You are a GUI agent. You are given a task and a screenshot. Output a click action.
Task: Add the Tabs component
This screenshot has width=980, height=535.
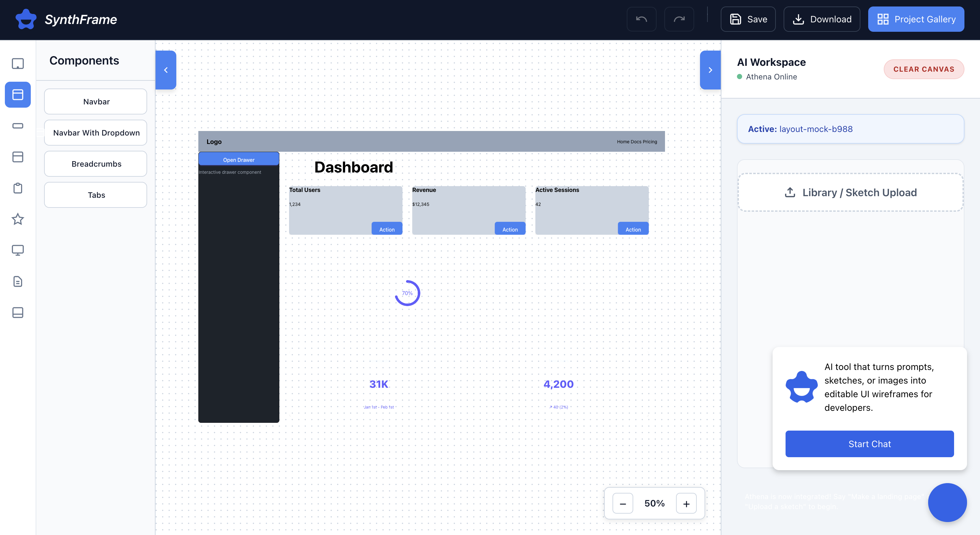pos(96,195)
